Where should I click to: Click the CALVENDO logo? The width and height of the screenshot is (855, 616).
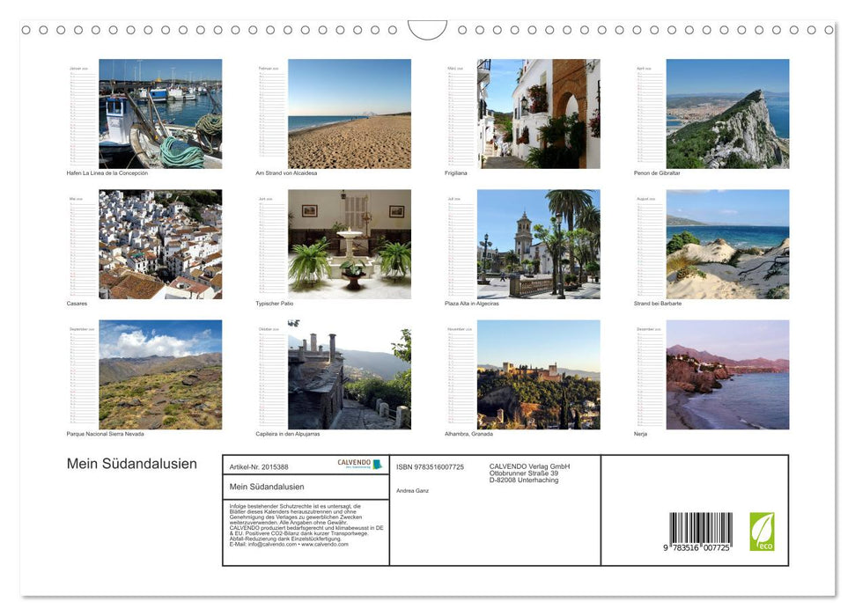[x=359, y=464]
